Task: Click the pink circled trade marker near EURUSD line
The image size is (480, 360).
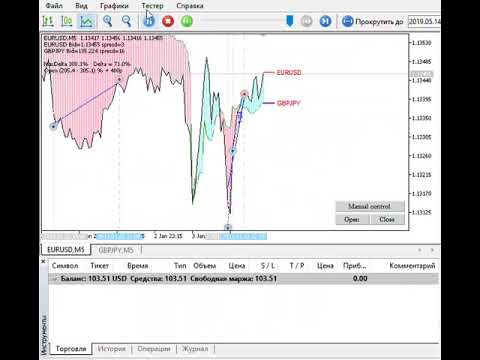Action: (244, 94)
